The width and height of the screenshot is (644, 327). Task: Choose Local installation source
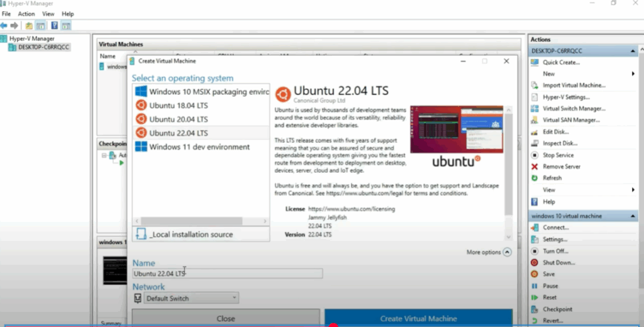(x=201, y=234)
